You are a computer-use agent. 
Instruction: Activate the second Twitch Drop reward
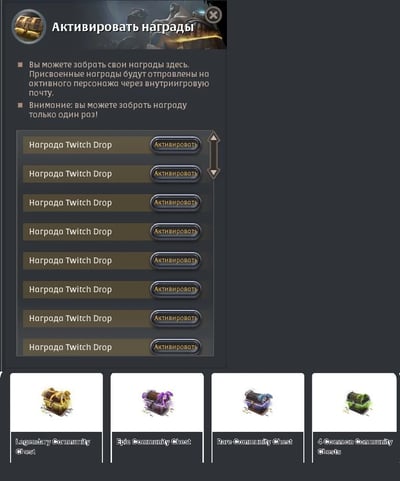(175, 174)
